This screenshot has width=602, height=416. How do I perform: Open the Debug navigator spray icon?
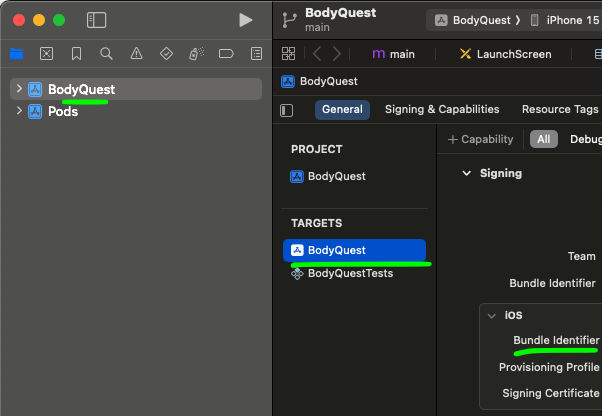coord(196,54)
